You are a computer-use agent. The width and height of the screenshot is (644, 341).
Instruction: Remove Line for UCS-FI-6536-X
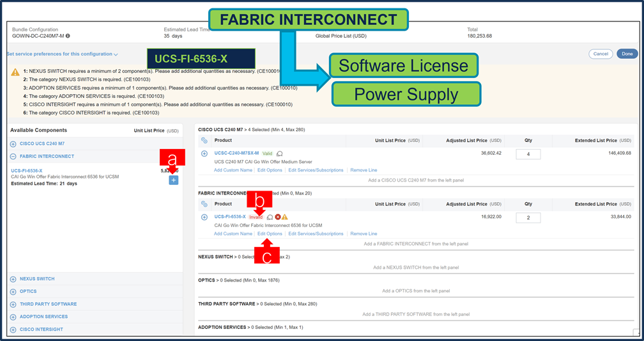point(364,234)
